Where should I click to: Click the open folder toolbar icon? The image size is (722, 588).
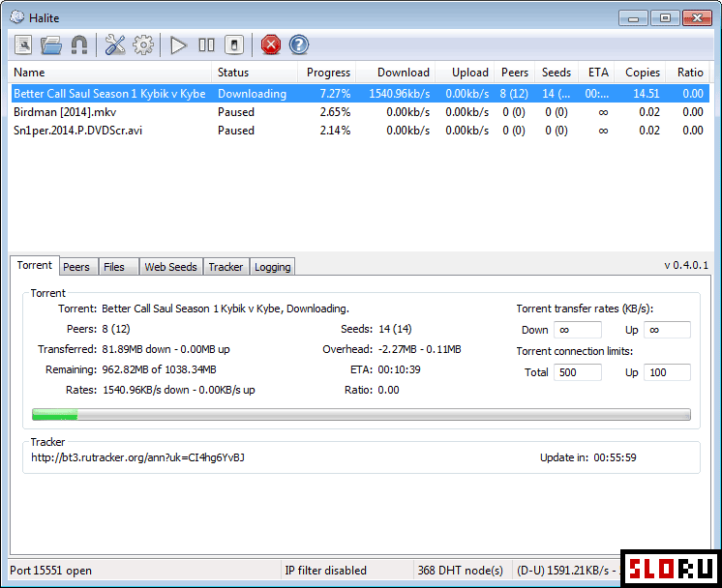click(x=50, y=45)
